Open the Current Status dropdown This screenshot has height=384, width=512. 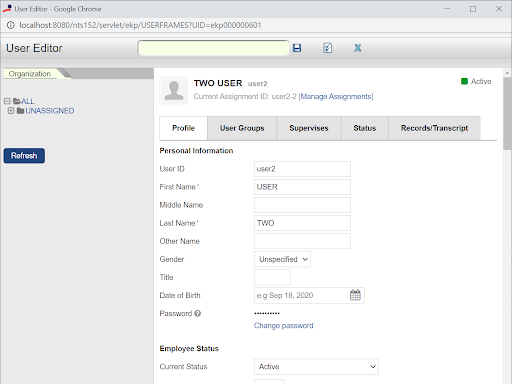pos(316,367)
